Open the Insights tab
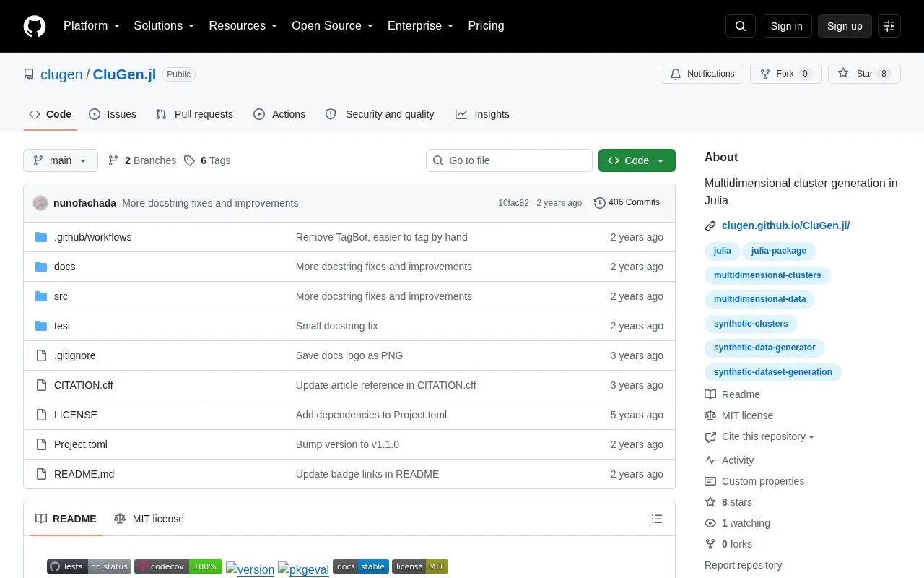The width and height of the screenshot is (924, 578). pos(482,114)
